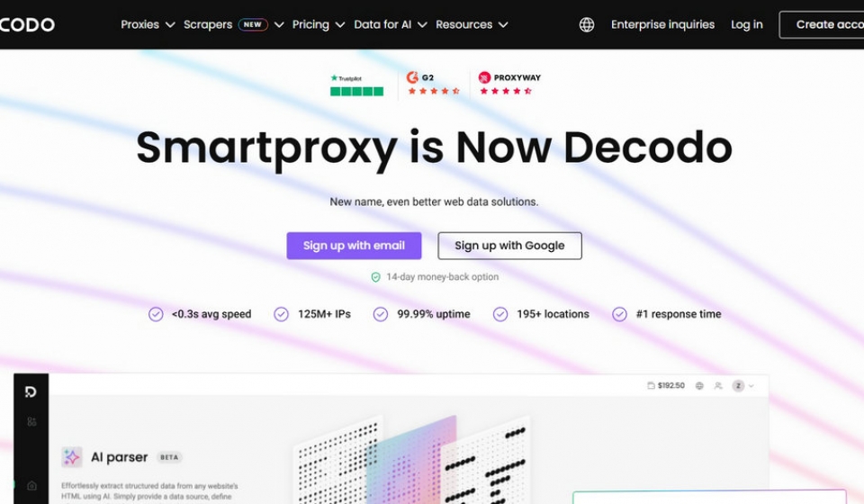Click '#1 response time' text
This screenshot has width=864, height=504.
tap(679, 314)
